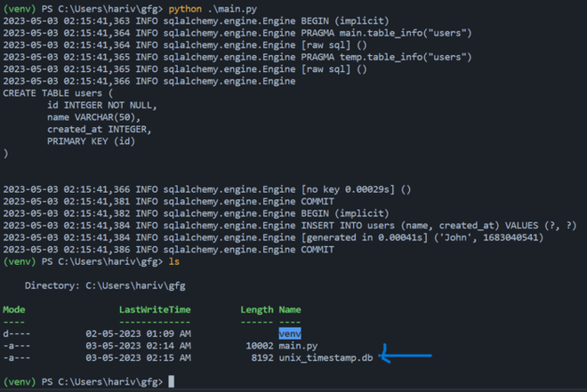Click the 'Name' column header

tap(290, 309)
